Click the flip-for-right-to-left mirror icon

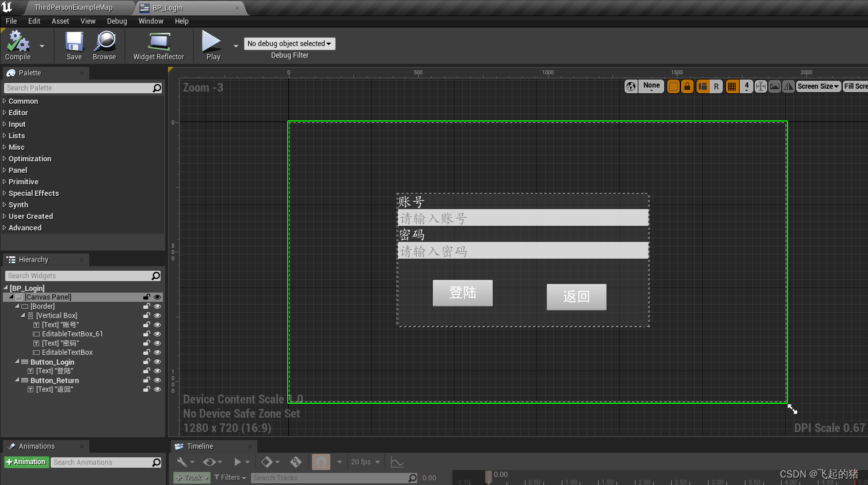[x=789, y=86]
